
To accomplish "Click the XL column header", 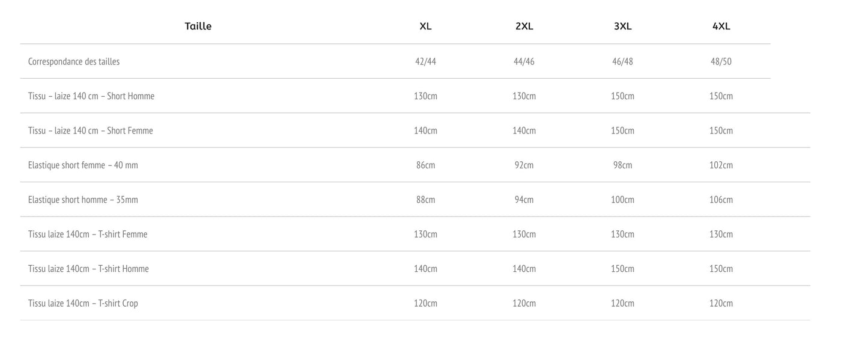I will [x=425, y=26].
